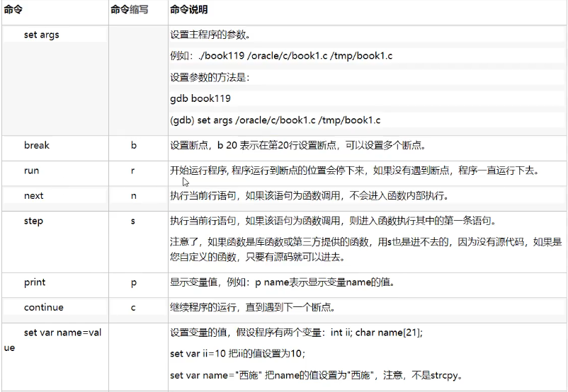
Task: Click the line '(gdb) set args /oracle/c/book1.c'
Action: 276,120
